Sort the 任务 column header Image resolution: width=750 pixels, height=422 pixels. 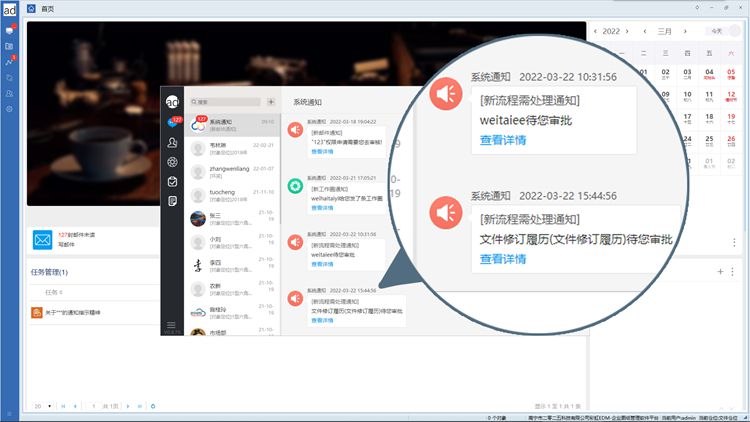tap(54, 292)
